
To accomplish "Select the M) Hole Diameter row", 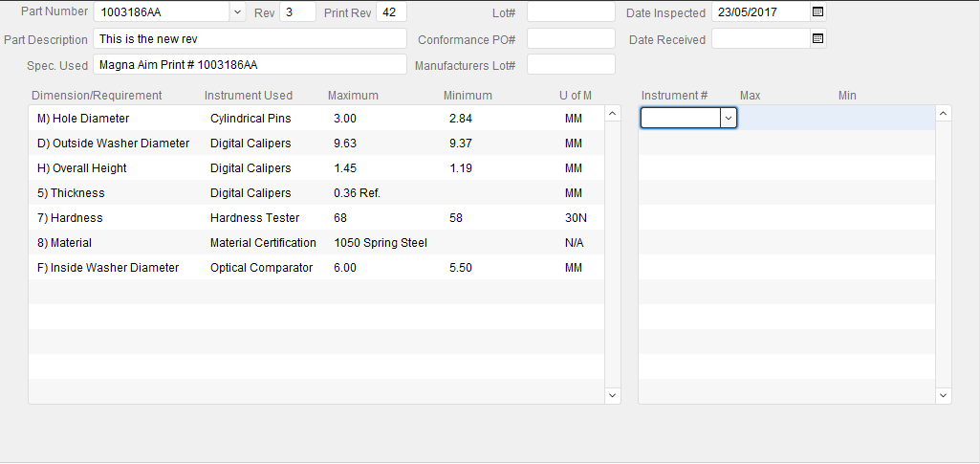I will (x=316, y=119).
